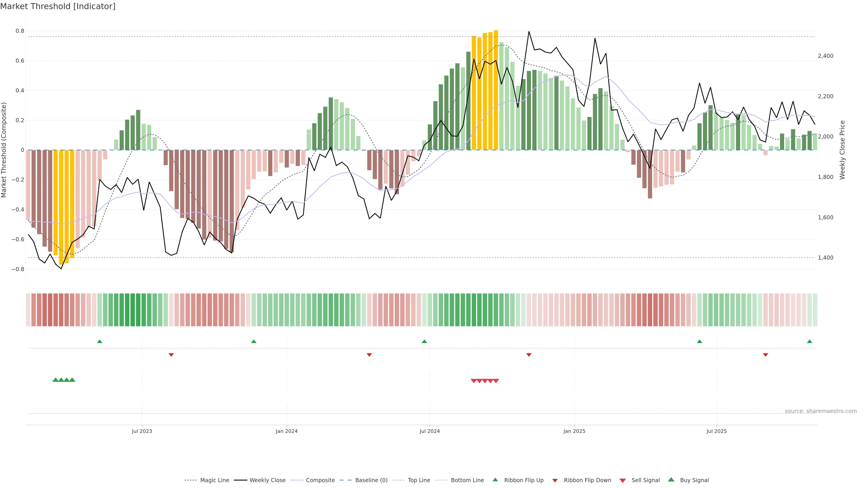Hide the Composite line via legend
This screenshot has width=868, height=488.
(x=320, y=480)
